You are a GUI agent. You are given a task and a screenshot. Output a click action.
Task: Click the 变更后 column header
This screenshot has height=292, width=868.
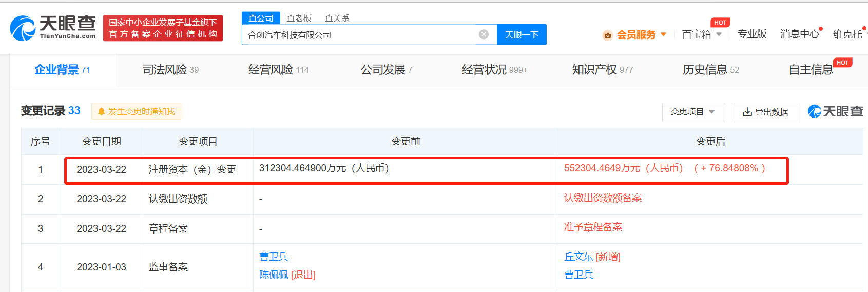click(x=710, y=141)
